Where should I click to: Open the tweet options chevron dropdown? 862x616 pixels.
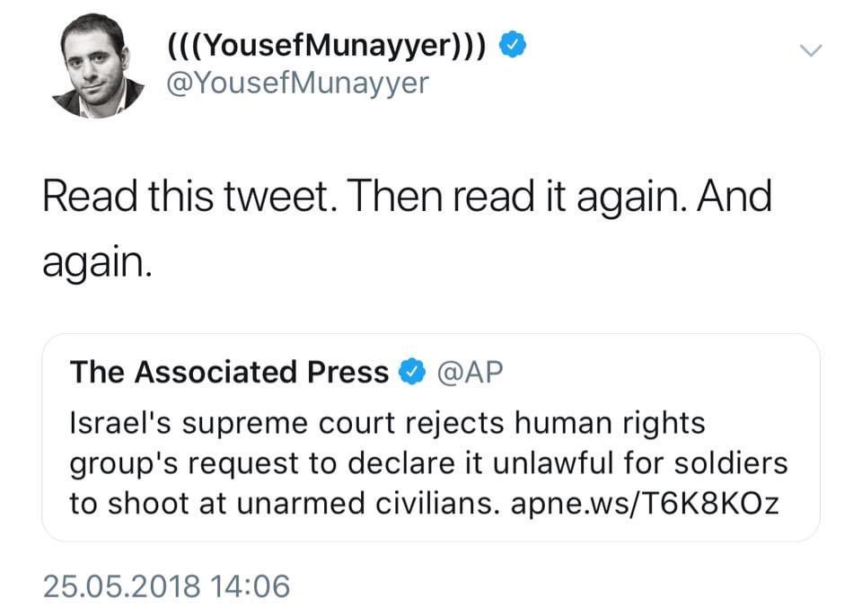(x=811, y=50)
